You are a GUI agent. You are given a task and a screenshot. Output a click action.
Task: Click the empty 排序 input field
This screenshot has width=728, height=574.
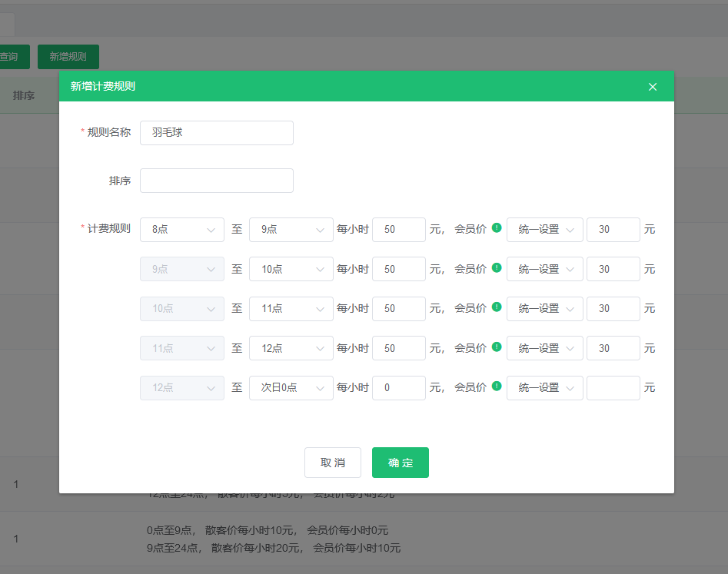(217, 181)
